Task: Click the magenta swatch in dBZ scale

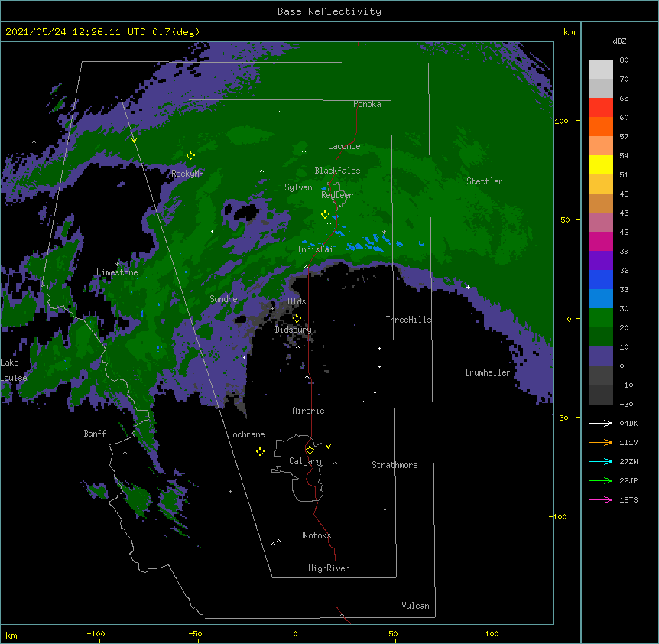Action: pos(601,241)
